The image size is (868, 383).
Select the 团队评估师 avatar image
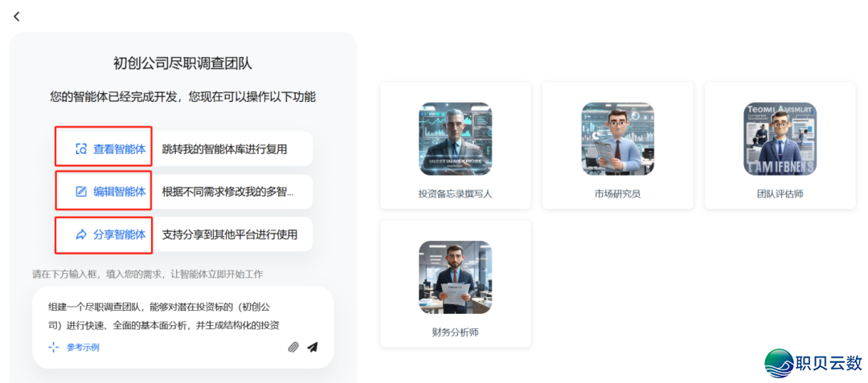[x=780, y=139]
